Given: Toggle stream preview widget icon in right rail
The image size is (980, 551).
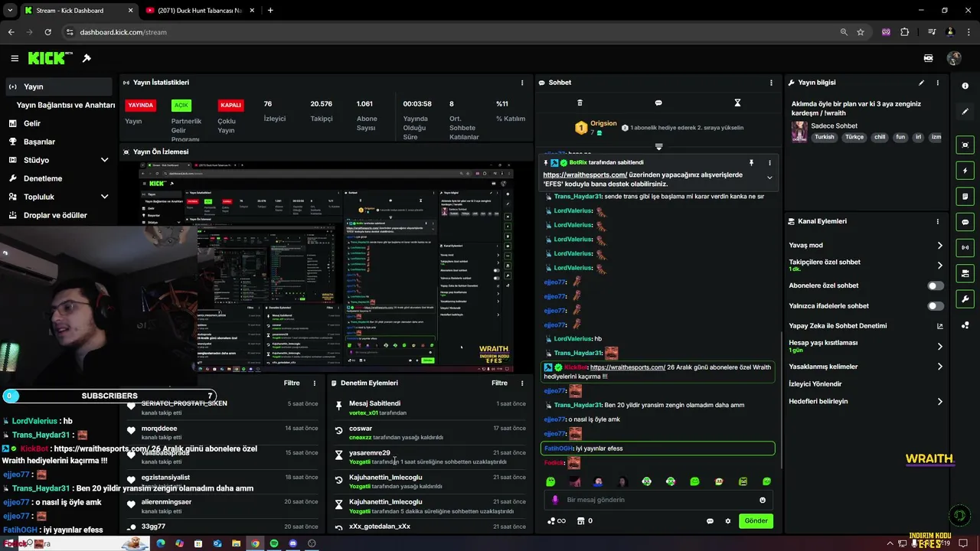Looking at the screenshot, I should [x=965, y=145].
